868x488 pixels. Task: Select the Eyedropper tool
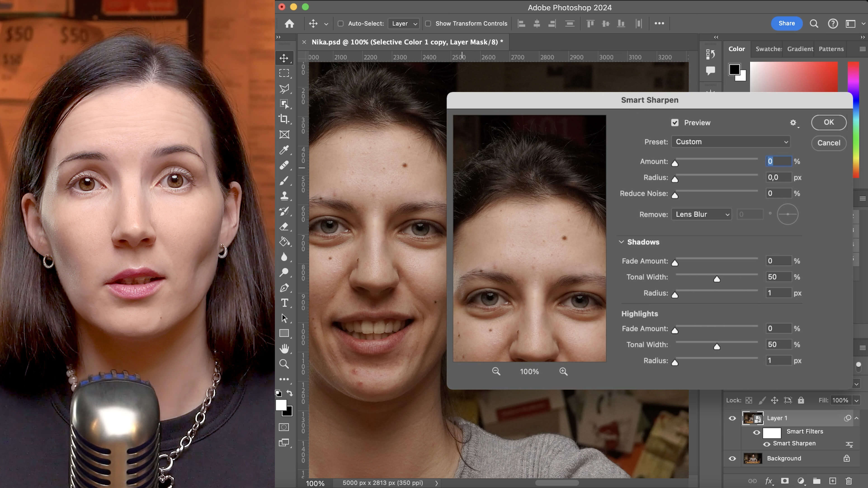pyautogui.click(x=284, y=150)
